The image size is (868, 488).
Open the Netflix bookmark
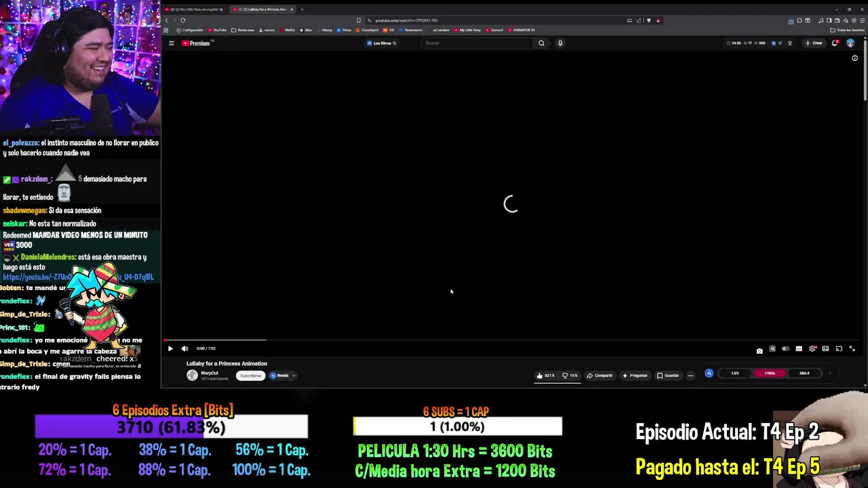[x=288, y=30]
